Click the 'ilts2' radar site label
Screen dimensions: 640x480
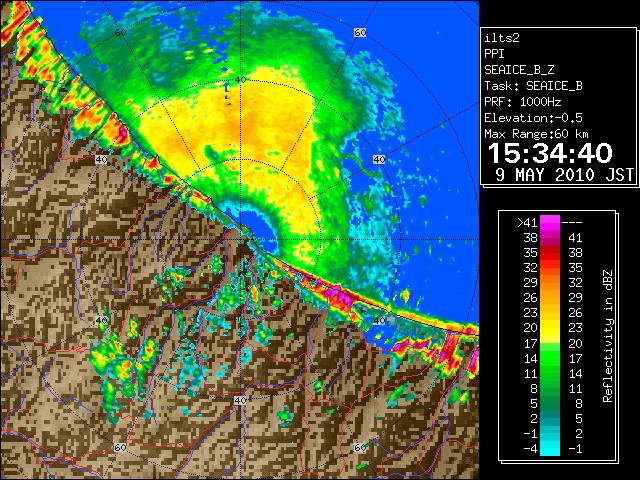point(502,38)
